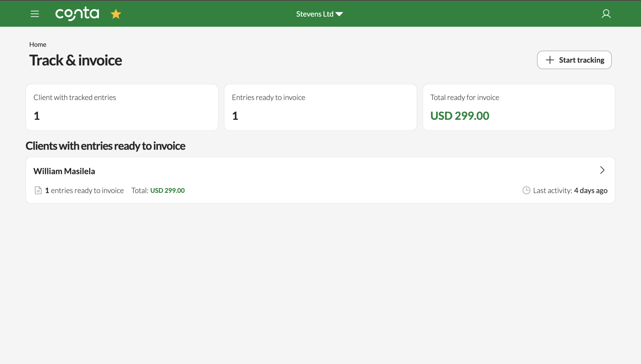Viewport: 641px width, 364px height.
Task: Click the arrow next to Stevens Ltd
Action: [x=340, y=14]
